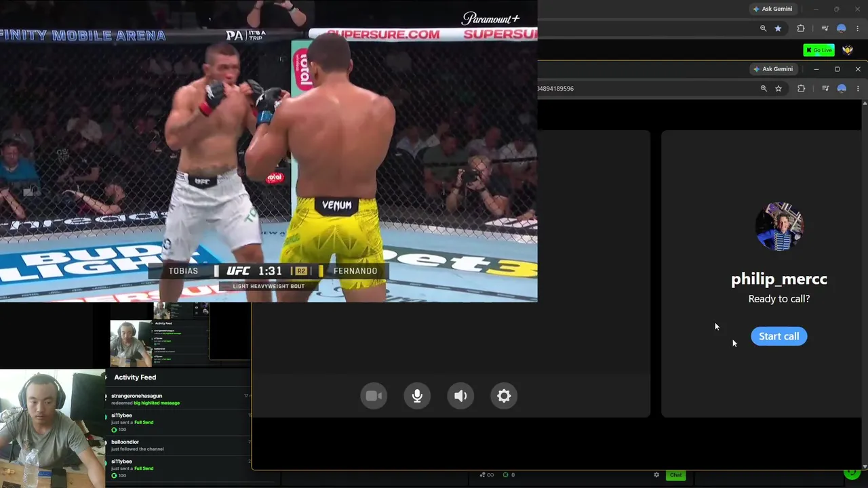Click the green phone icon at bottom right
Image resolution: width=868 pixels, height=488 pixels.
(852, 472)
